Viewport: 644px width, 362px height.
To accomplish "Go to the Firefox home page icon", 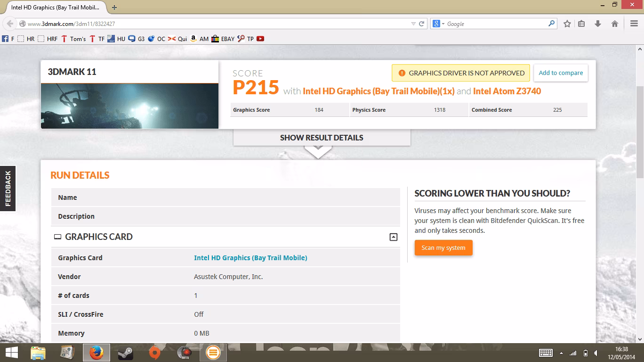I will 614,24.
